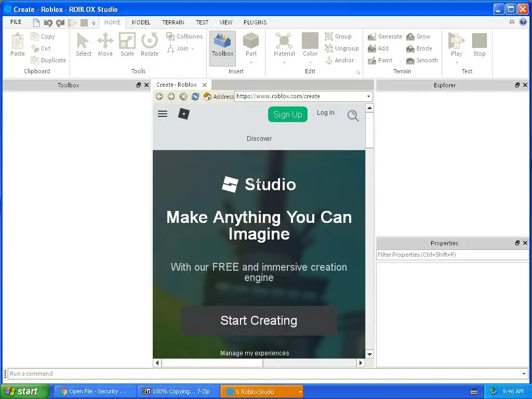
Task: Open the Address bar dropdown arrow
Action: [368, 96]
